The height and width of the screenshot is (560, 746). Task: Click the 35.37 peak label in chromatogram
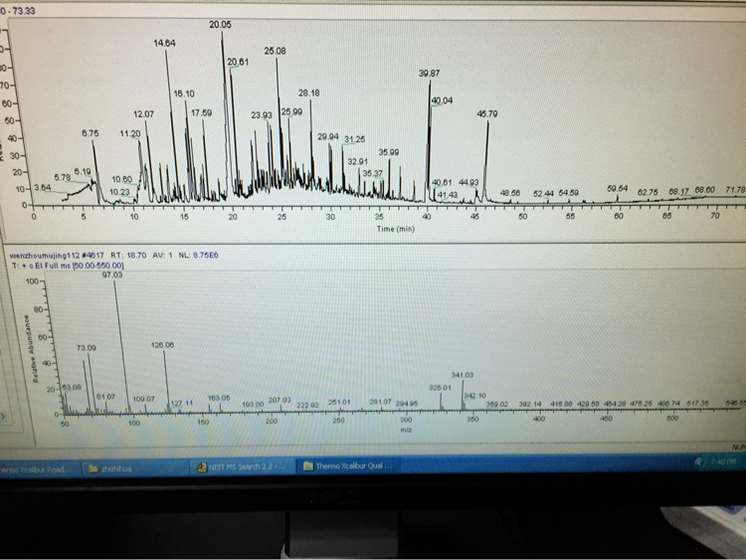coord(373,174)
